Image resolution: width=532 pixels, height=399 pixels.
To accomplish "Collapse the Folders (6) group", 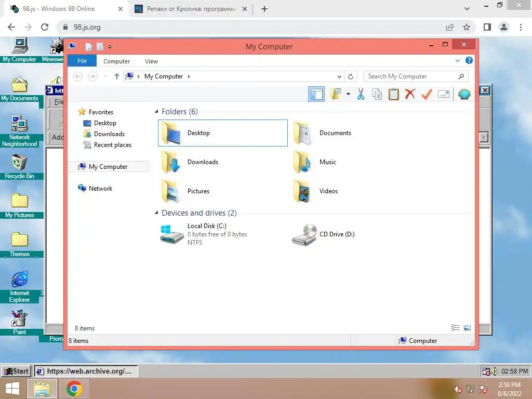I will [x=156, y=111].
